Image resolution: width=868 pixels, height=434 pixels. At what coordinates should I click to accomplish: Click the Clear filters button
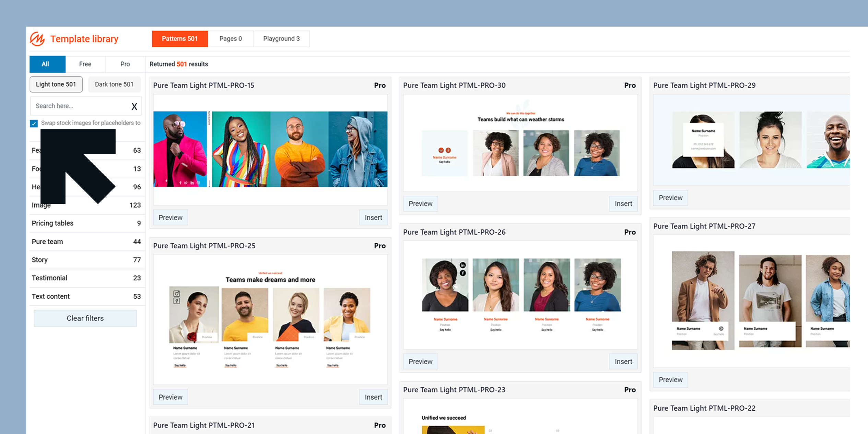click(85, 318)
